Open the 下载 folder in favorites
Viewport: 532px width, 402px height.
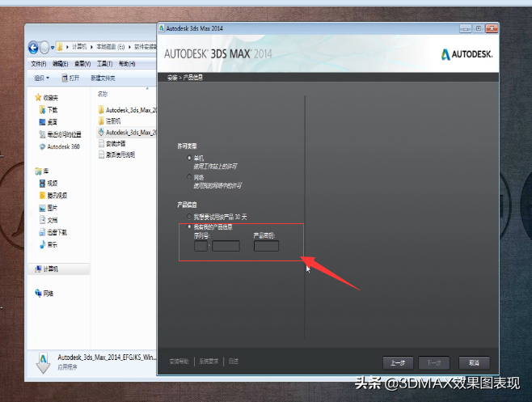click(x=49, y=110)
